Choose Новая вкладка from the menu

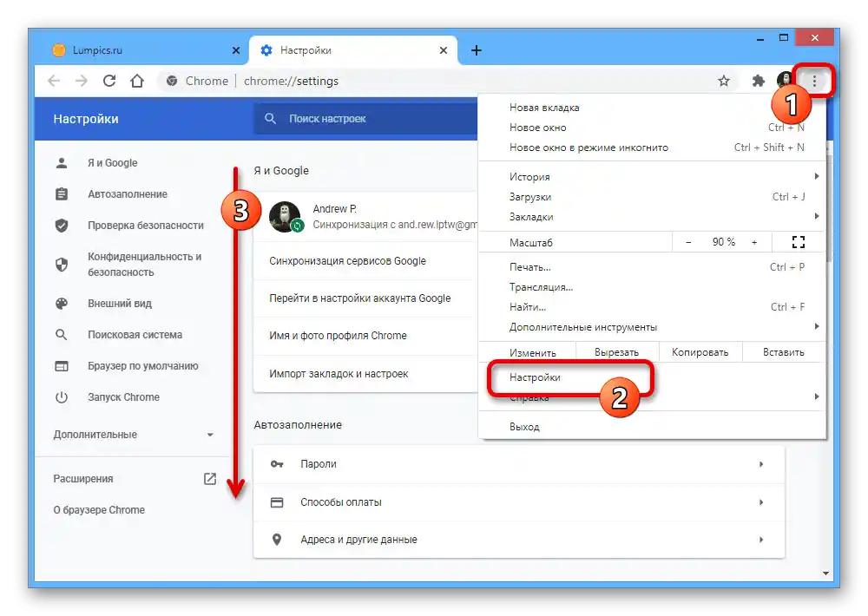653,108
